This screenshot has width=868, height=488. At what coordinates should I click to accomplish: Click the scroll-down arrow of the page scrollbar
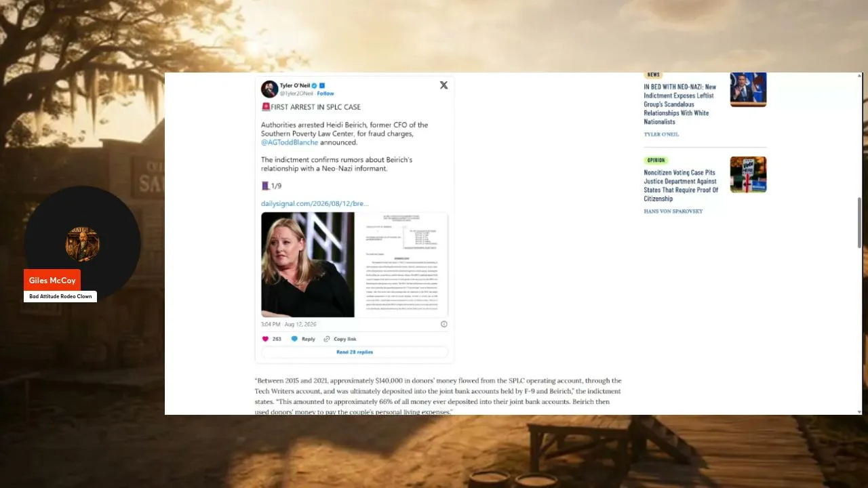click(x=859, y=411)
